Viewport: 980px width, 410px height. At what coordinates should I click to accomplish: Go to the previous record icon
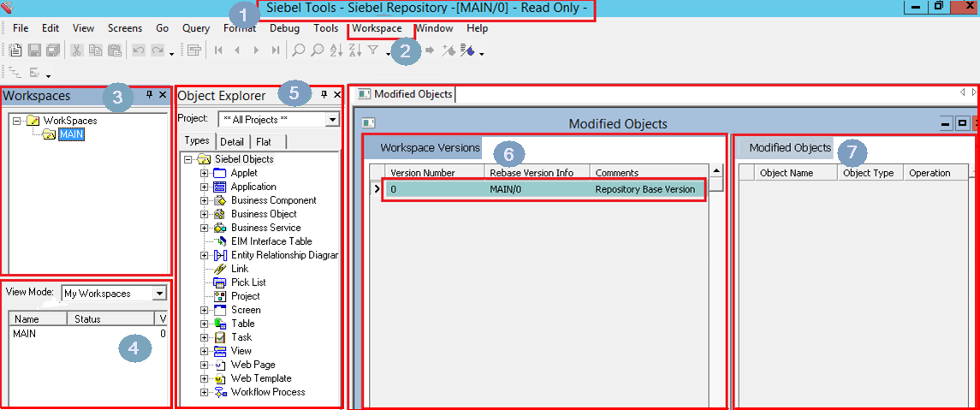click(237, 51)
